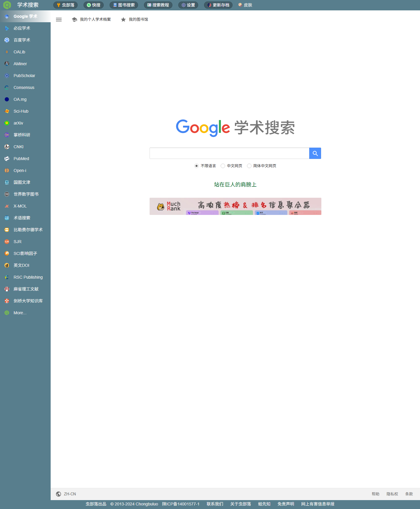Image resolution: width=420 pixels, height=509 pixels.
Task: Click the Google 学术 sidebar icon
Action: click(x=7, y=16)
